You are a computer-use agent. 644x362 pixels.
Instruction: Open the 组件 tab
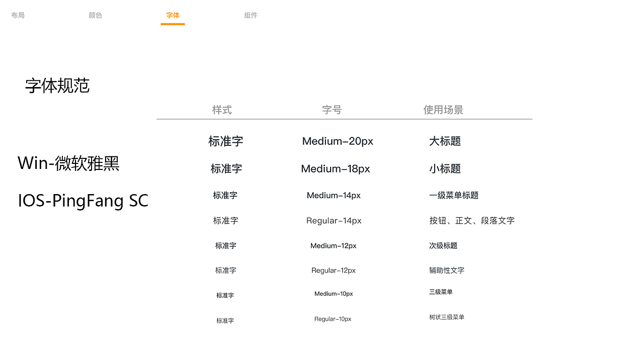[251, 15]
